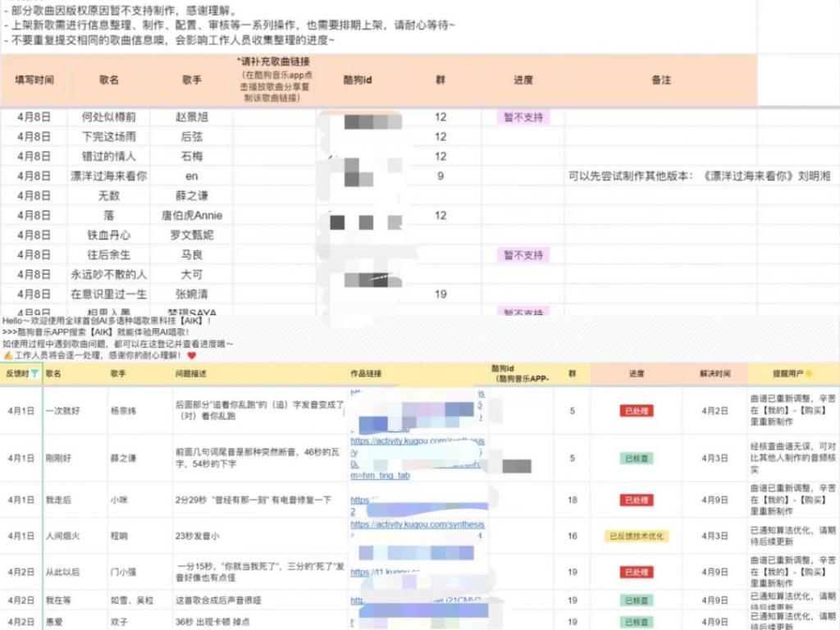Select the 问题描述 column header
Viewport: 840px width, 630px height.
(x=190, y=373)
